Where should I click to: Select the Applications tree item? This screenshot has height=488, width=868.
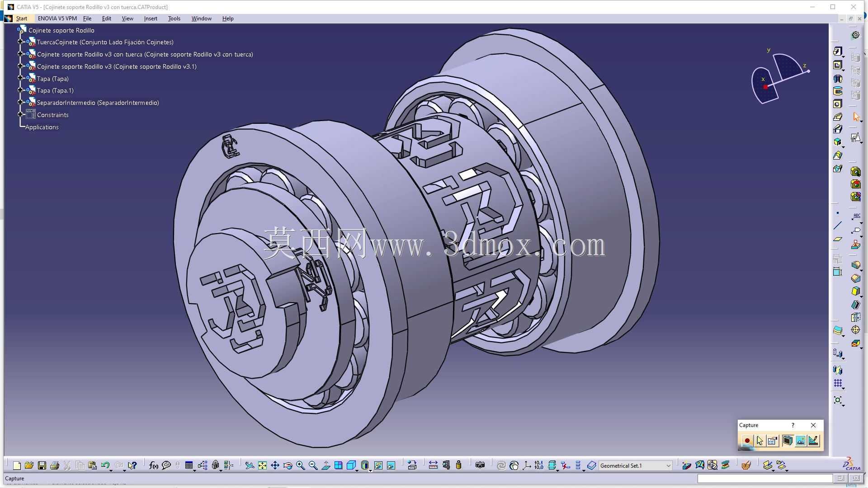coord(42,127)
